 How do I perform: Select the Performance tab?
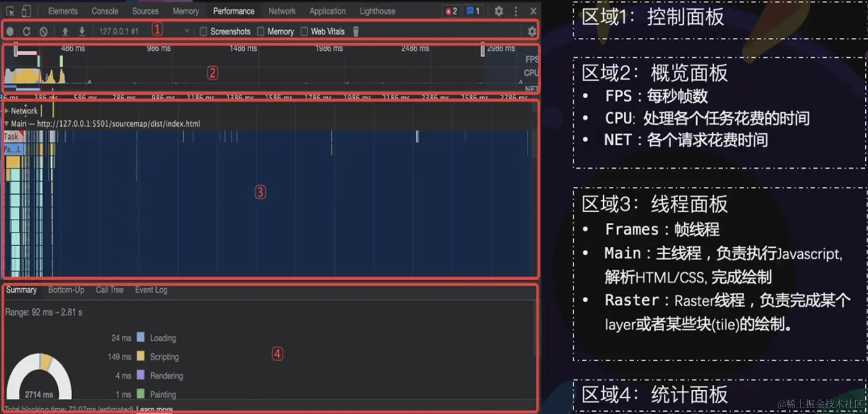[x=233, y=11]
